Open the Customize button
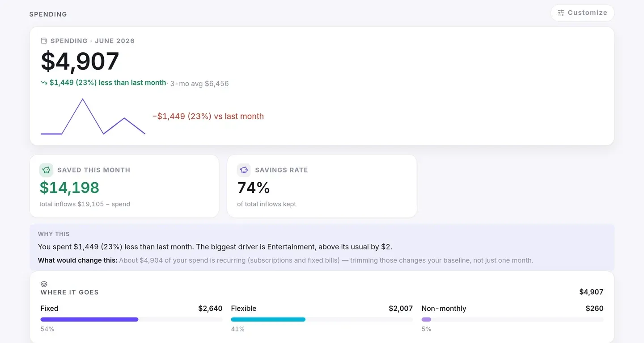The height and width of the screenshot is (343, 644). [582, 13]
